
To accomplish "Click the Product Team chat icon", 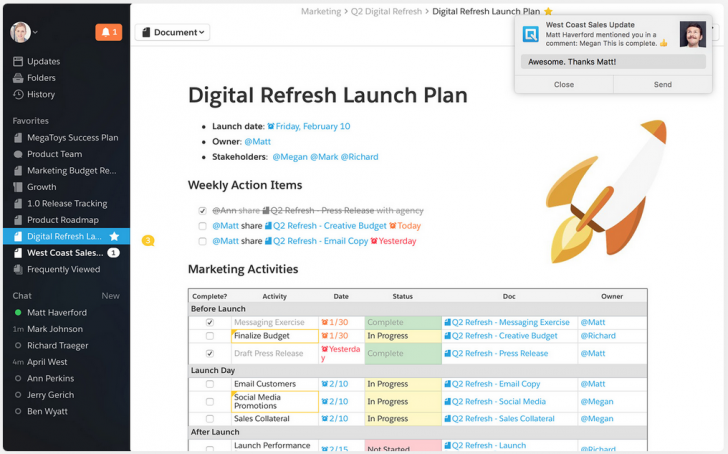I will [x=18, y=154].
